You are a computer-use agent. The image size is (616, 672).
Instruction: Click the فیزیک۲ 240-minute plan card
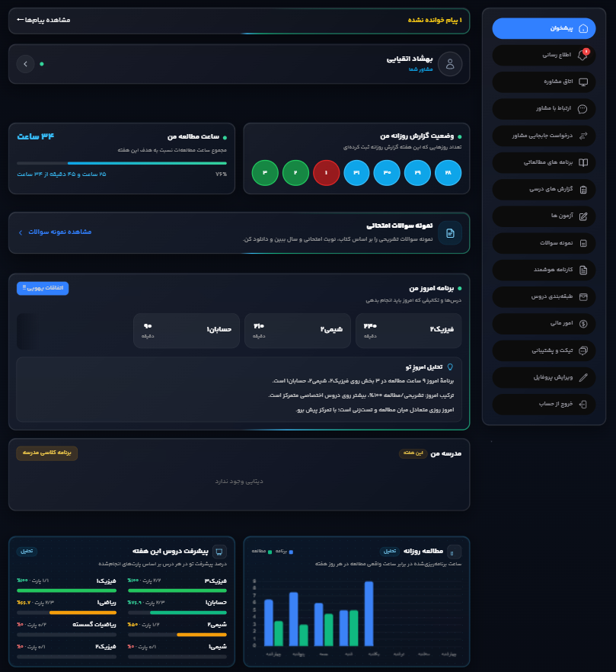point(408,331)
